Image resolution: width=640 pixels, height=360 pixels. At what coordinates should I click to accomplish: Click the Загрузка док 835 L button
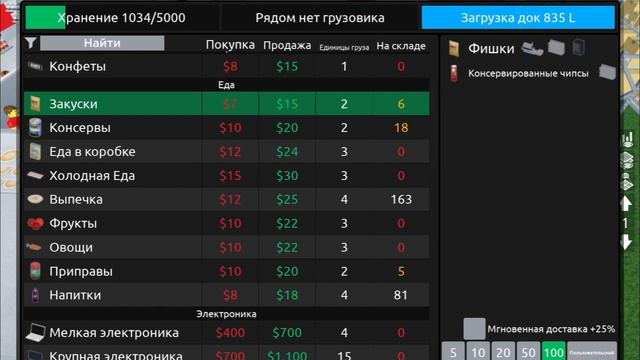pyautogui.click(x=518, y=18)
